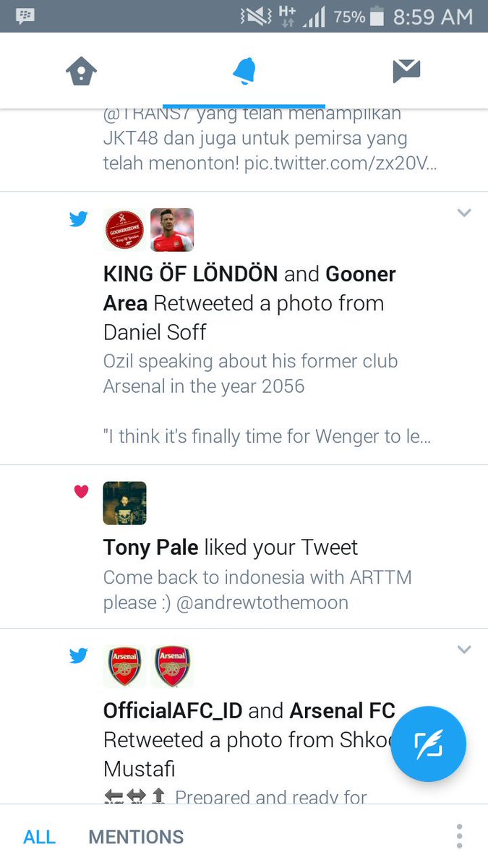The image size is (488, 868).
Task: Expand chevron on KING ÖF LÖNDÖN notification
Action: pos(464,213)
